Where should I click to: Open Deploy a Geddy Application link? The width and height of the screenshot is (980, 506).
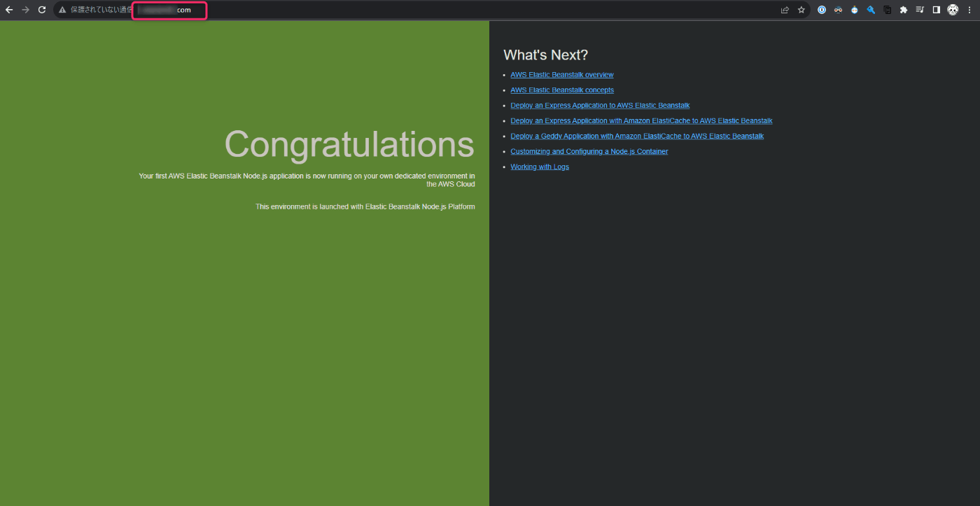pos(637,136)
